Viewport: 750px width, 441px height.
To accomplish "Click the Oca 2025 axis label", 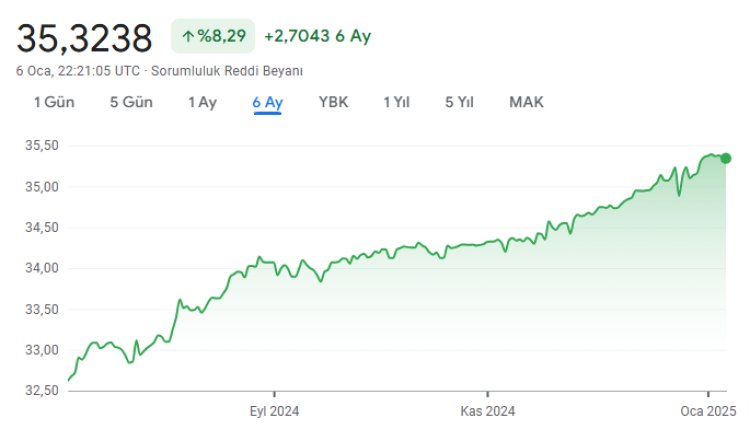I will [x=708, y=411].
